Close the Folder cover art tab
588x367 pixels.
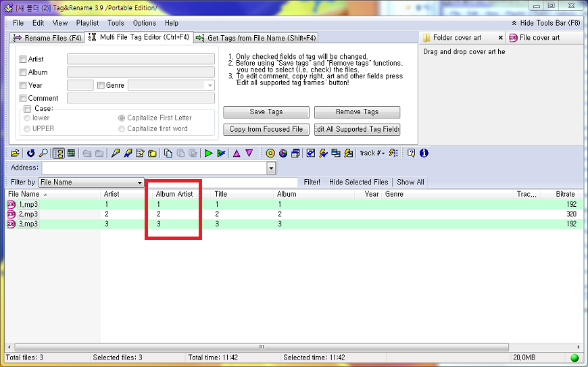tap(500, 38)
